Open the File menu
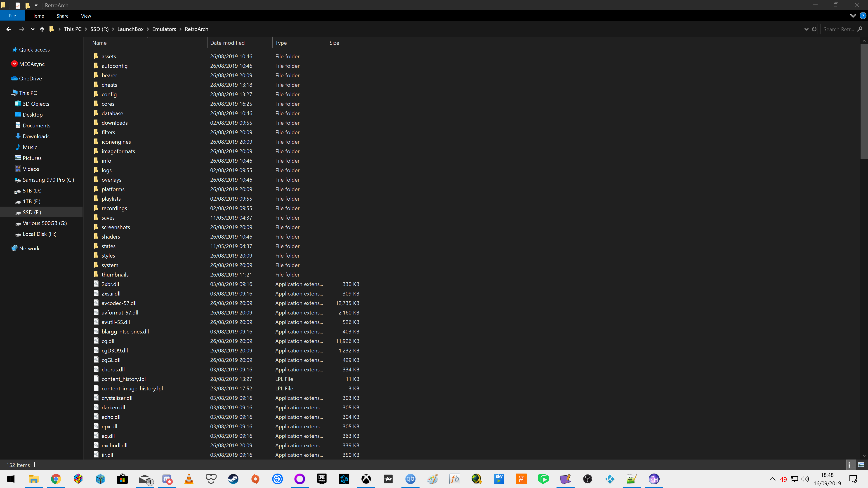The width and height of the screenshot is (868, 488). pos(12,16)
